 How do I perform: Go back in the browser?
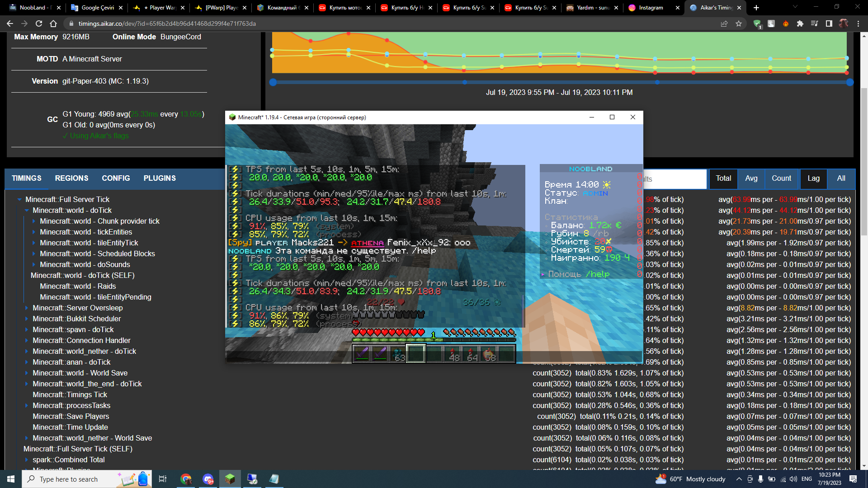tap(10, 23)
